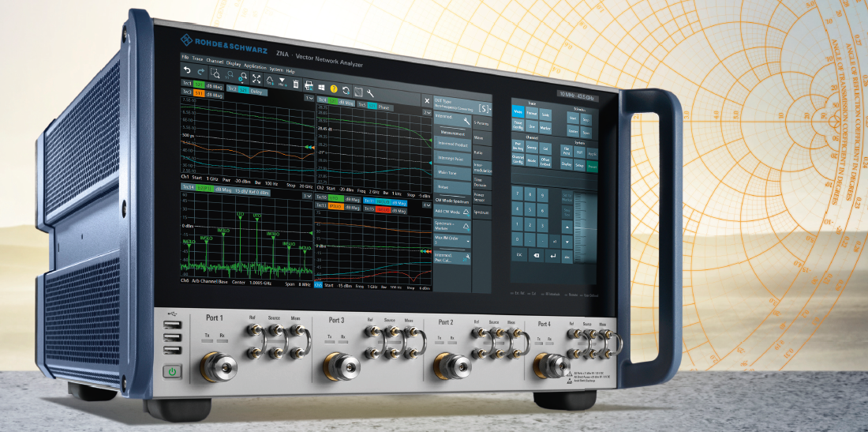Click the green Preset hardkey
This screenshot has height=432, width=868.
coord(593,167)
